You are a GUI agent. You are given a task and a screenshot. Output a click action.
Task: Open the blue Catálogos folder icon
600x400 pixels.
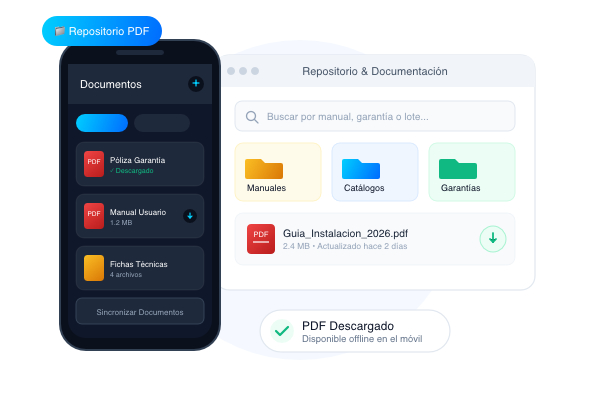[x=361, y=169]
